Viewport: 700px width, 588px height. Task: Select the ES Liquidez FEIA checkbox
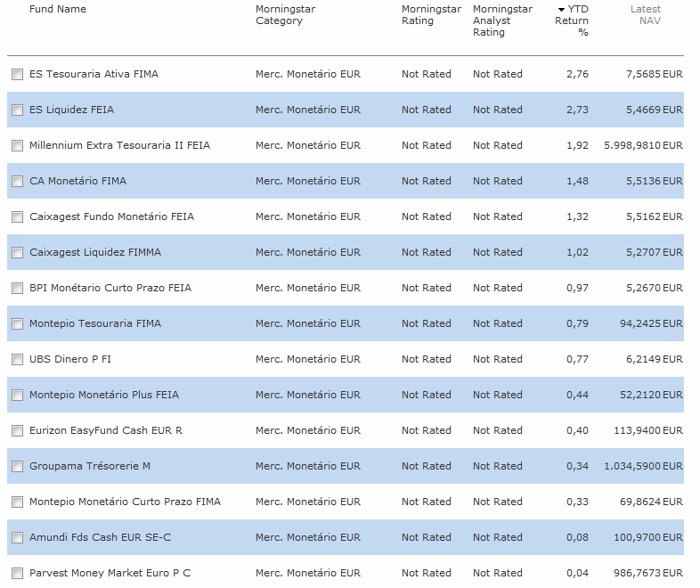click(17, 110)
